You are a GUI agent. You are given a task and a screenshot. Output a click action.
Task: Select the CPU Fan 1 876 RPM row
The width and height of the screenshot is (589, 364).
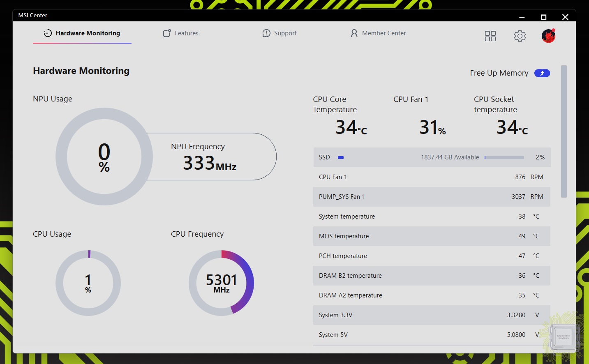432,177
